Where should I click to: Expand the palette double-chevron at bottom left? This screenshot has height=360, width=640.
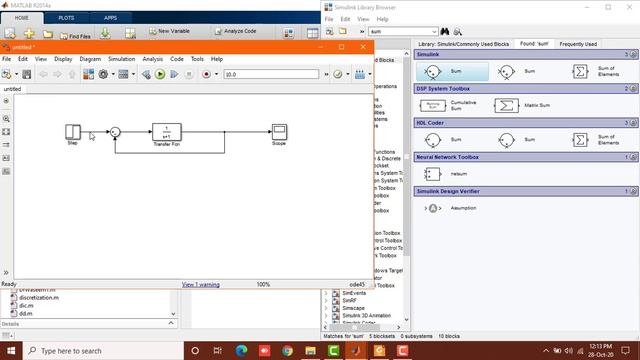pos(6,272)
